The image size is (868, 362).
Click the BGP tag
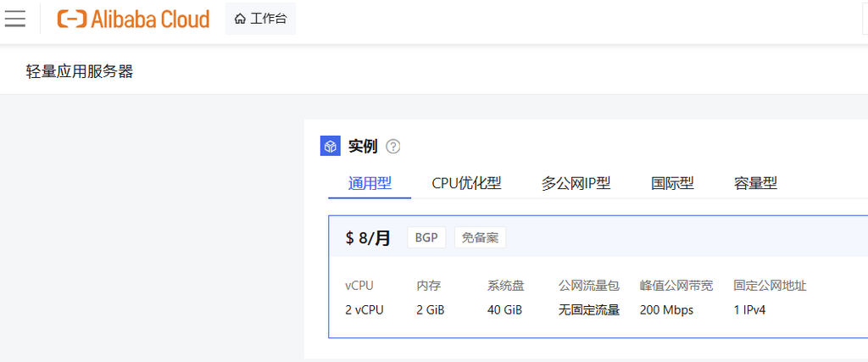(426, 237)
